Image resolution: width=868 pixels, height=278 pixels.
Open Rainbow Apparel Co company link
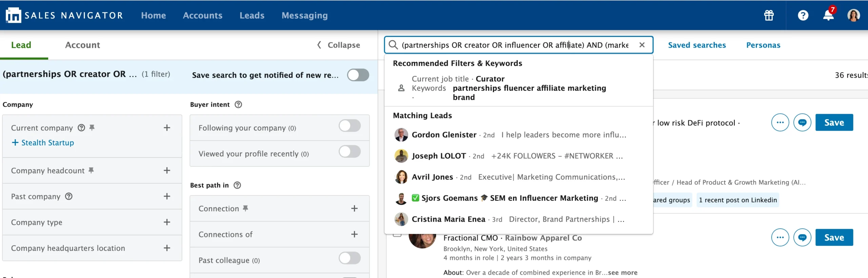click(x=544, y=238)
